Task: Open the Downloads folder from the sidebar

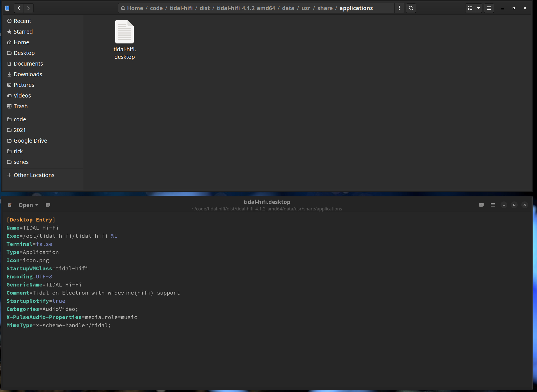Action: (28, 74)
